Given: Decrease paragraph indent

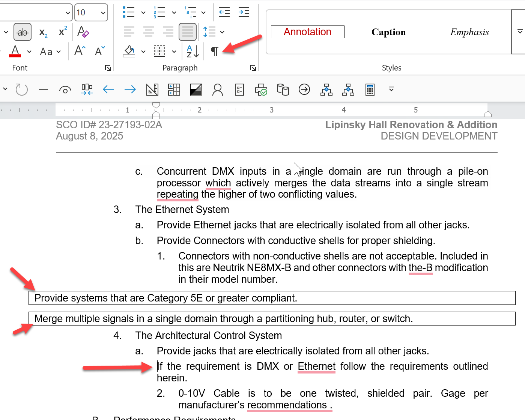Looking at the screenshot, I should 224,12.
